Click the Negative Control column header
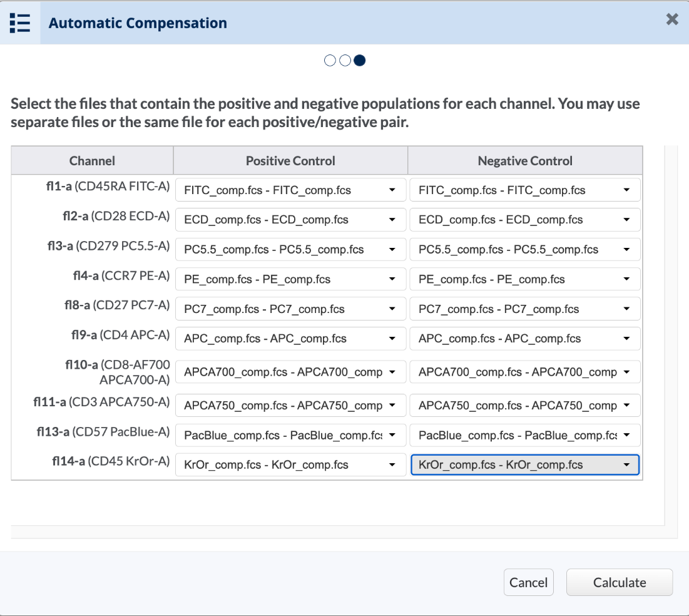689x616 pixels. click(x=524, y=161)
